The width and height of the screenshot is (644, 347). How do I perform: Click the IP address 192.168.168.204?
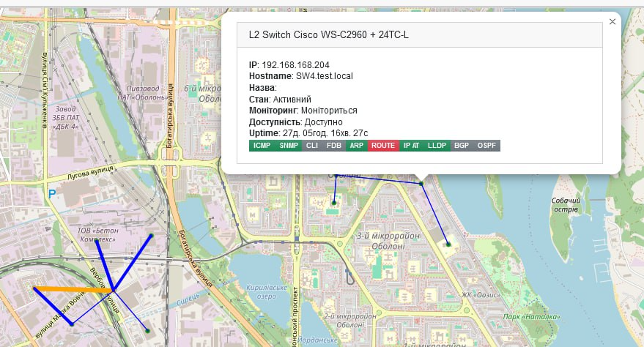(295, 65)
